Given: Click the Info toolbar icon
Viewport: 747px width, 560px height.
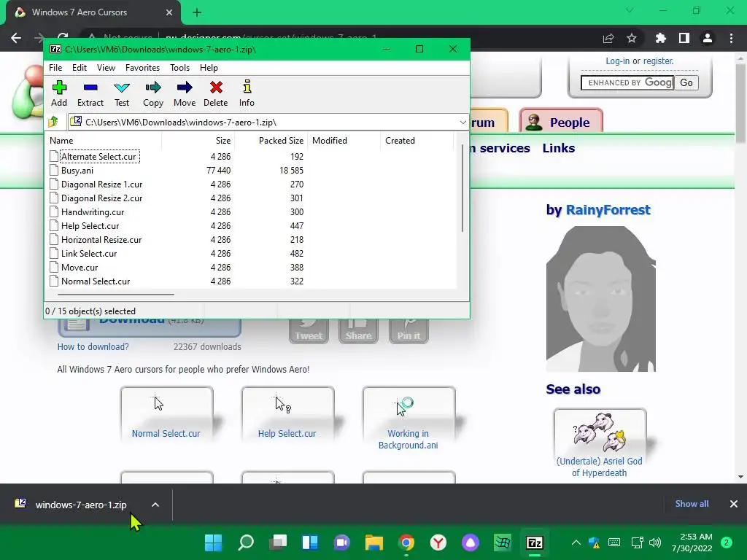Looking at the screenshot, I should (247, 93).
